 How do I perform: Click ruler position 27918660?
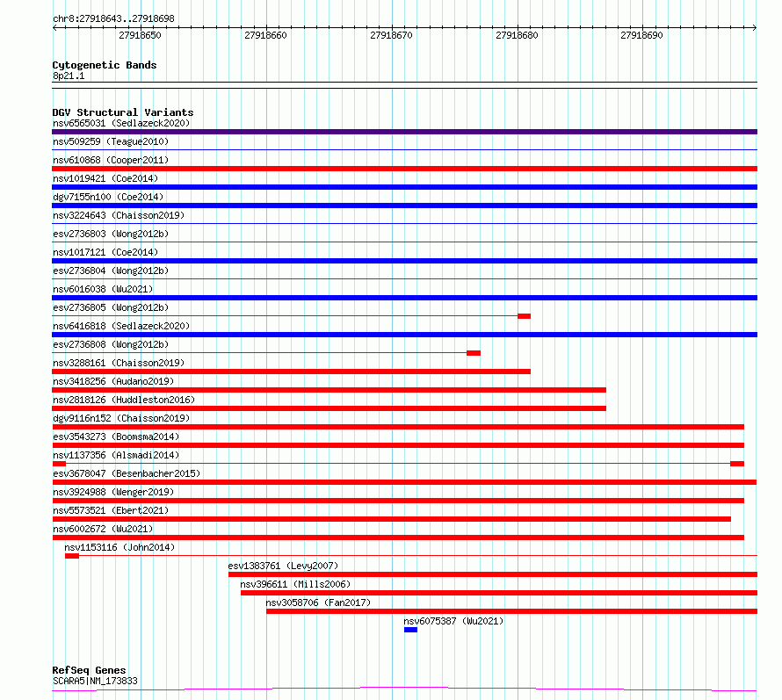pyautogui.click(x=266, y=35)
